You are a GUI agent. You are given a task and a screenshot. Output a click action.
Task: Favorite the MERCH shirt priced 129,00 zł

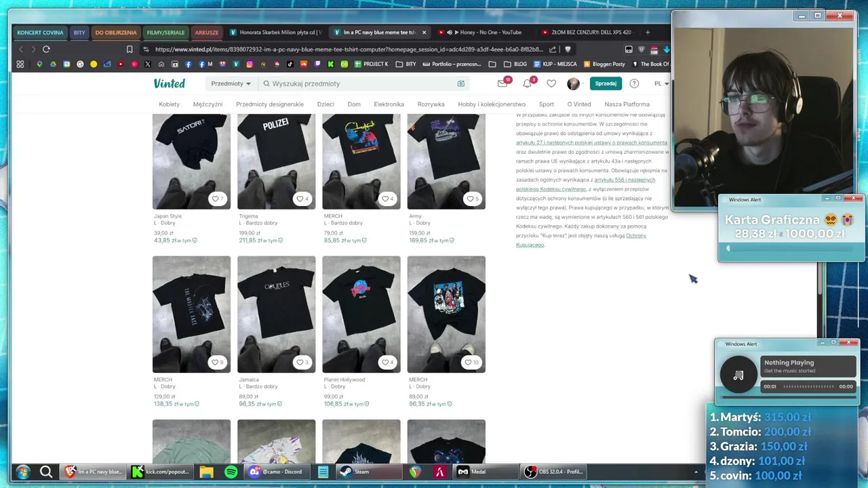218,362
